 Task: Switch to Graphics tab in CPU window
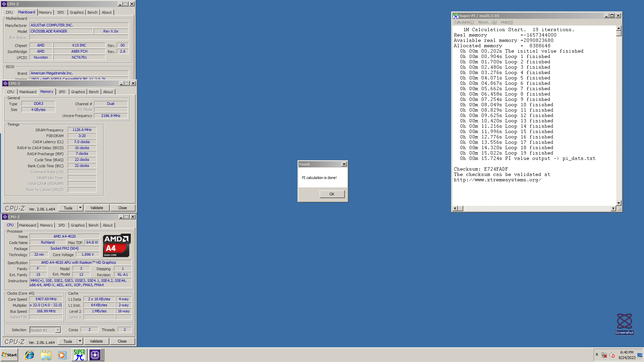[77, 225]
